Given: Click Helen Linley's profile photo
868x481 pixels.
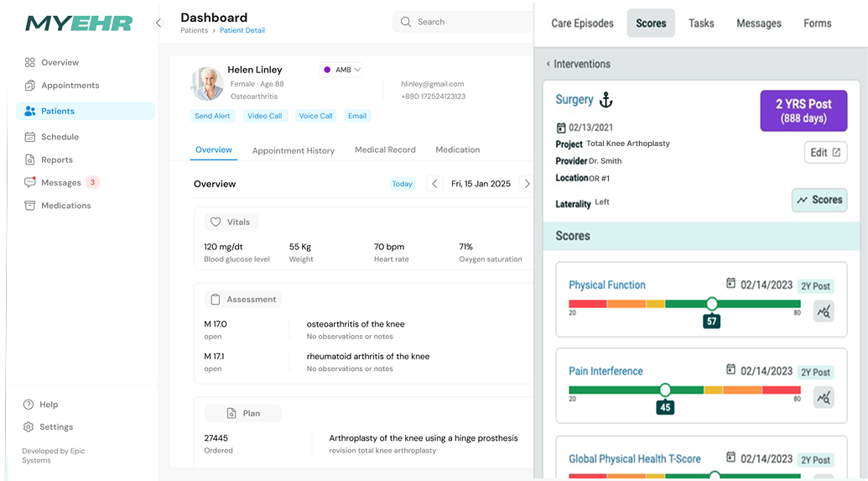Looking at the screenshot, I should tap(207, 84).
